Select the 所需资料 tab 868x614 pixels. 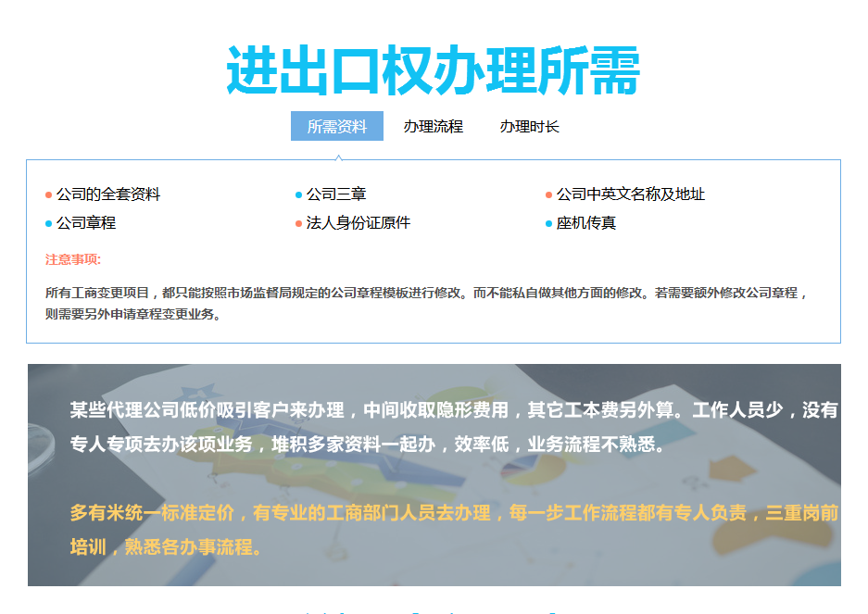(x=336, y=126)
